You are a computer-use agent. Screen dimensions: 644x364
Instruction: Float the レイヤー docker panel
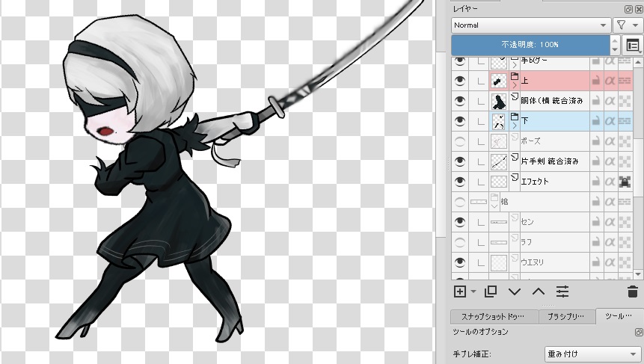click(x=628, y=9)
